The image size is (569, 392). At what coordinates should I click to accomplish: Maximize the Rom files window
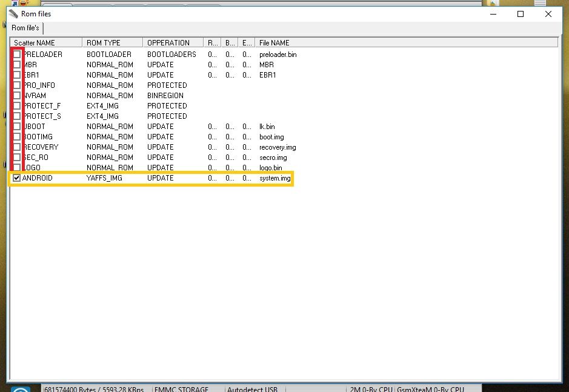click(520, 14)
